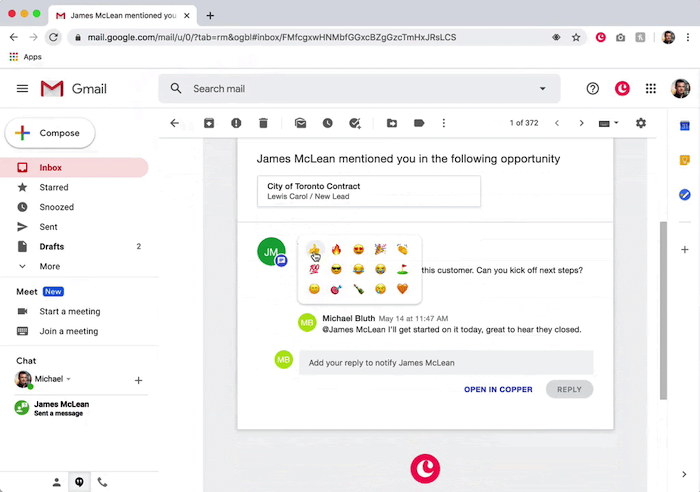This screenshot has height=492, width=700.
Task: Open the Starred folder
Action: [x=54, y=187]
